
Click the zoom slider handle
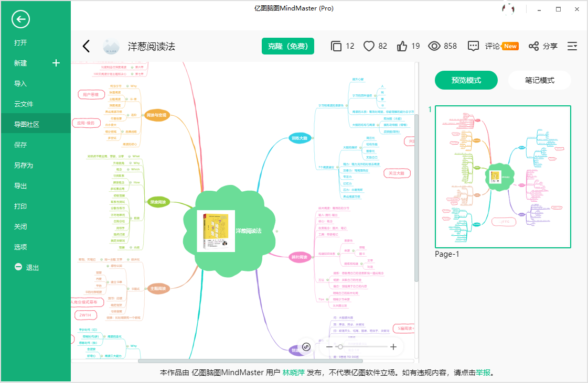340,347
